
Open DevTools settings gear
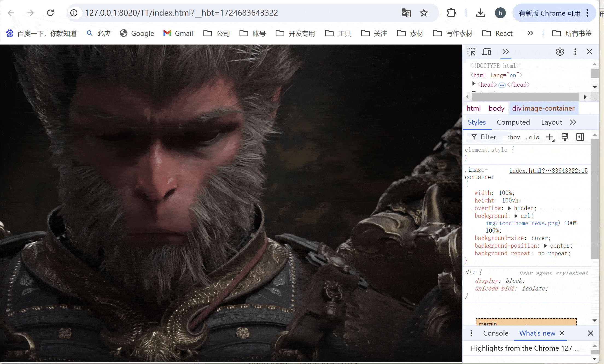pos(560,52)
